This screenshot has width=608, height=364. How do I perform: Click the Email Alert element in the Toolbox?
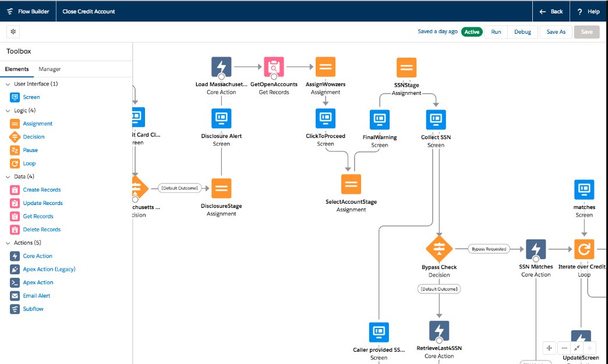point(37,296)
